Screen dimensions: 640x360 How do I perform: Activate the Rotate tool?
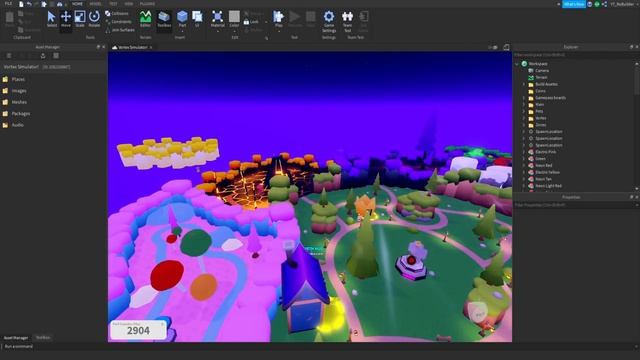click(x=94, y=19)
